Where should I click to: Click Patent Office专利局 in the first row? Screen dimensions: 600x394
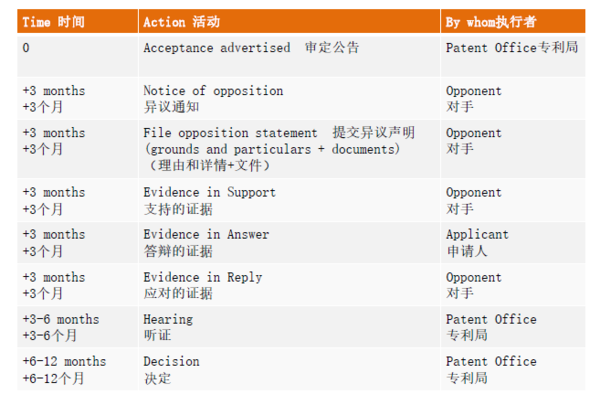click(x=513, y=56)
